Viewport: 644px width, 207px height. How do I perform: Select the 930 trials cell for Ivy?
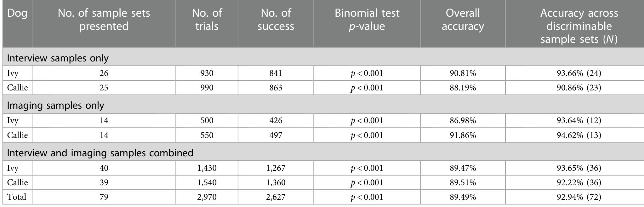207,73
